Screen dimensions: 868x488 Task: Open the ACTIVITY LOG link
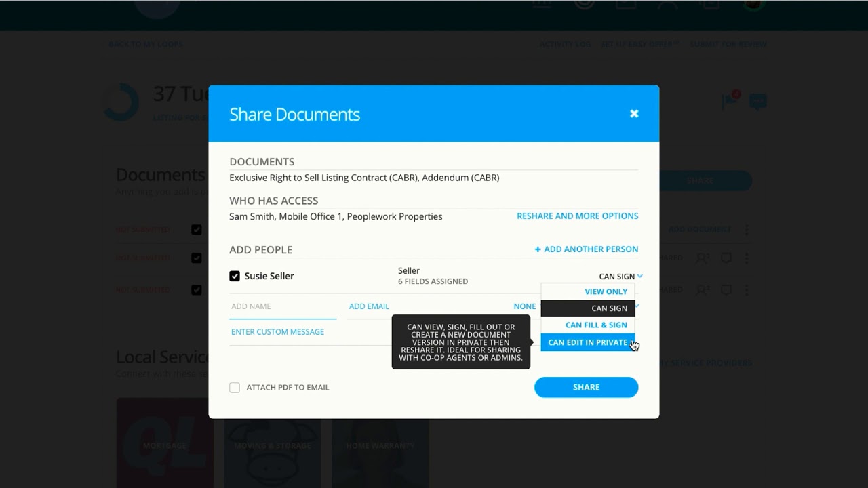click(565, 45)
